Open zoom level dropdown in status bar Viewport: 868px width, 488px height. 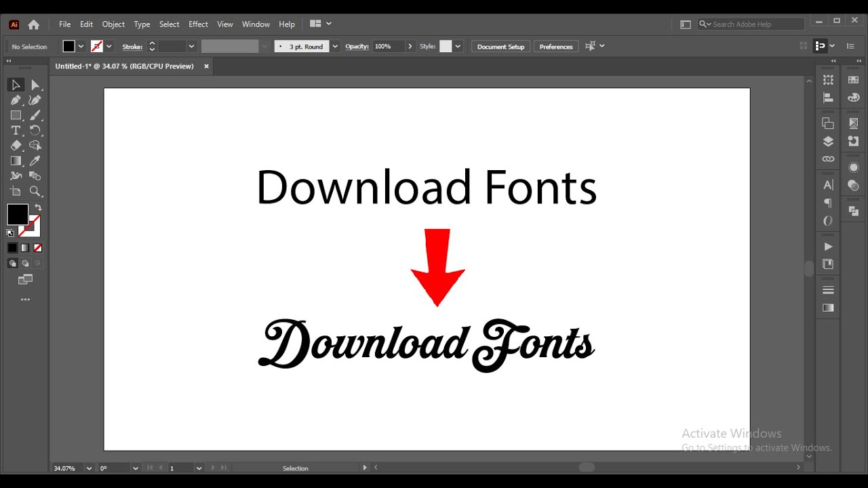pyautogui.click(x=89, y=468)
